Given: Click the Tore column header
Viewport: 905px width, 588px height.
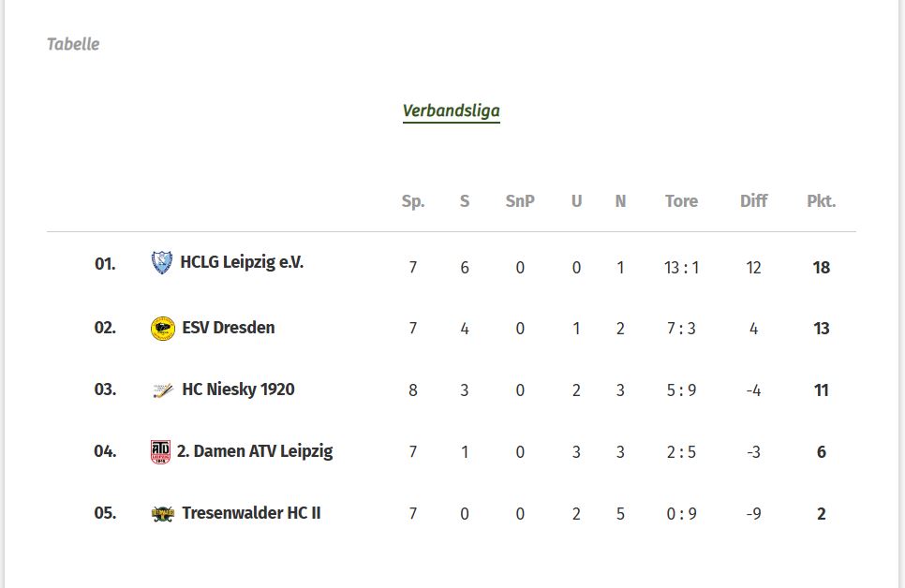Looking at the screenshot, I should pos(681,200).
